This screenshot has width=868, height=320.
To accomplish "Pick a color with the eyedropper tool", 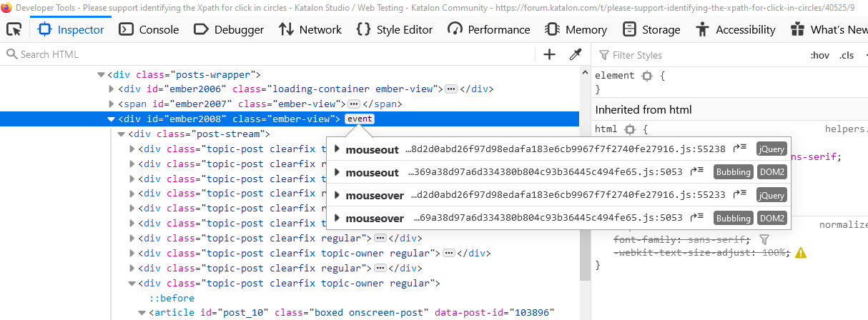I will coord(575,55).
